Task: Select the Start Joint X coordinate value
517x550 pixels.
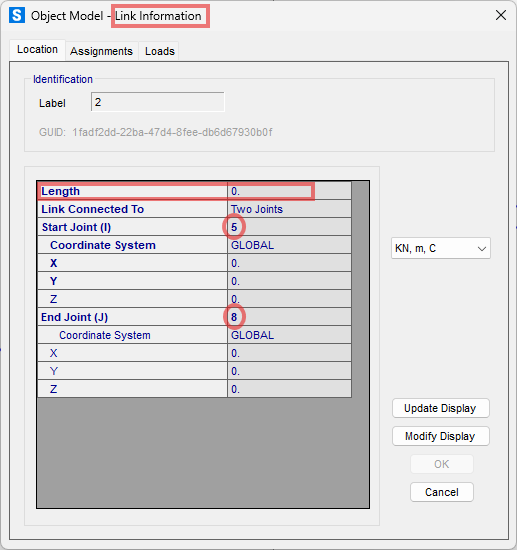Action: tap(289, 263)
